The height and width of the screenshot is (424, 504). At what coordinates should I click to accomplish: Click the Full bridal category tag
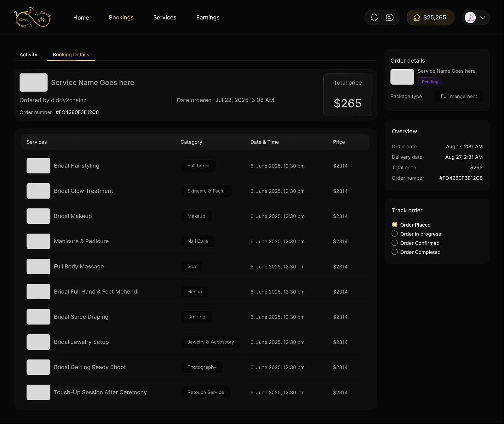click(198, 166)
